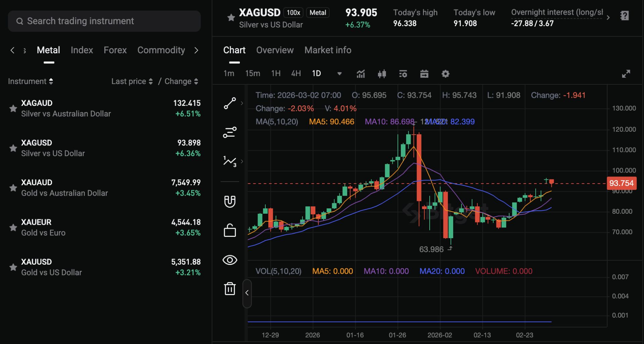Collapse the drawing toolbar side handle
Screen dimensions: 644x344
[247, 293]
